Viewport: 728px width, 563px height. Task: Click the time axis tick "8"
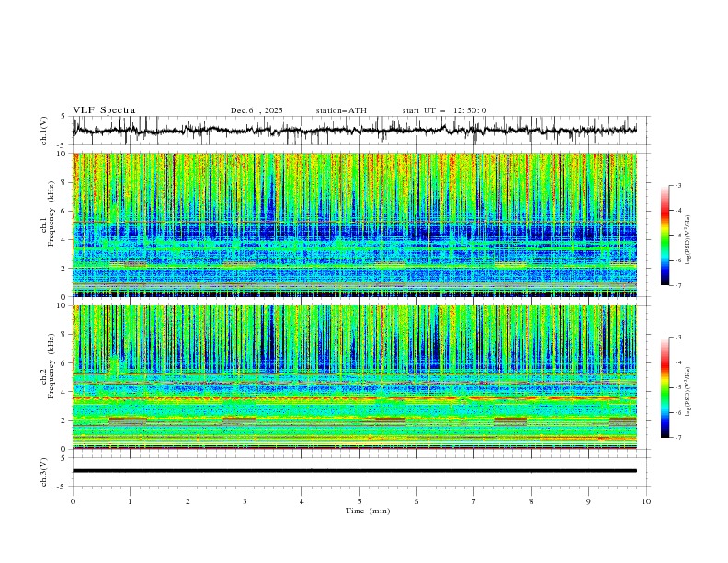coord(531,501)
